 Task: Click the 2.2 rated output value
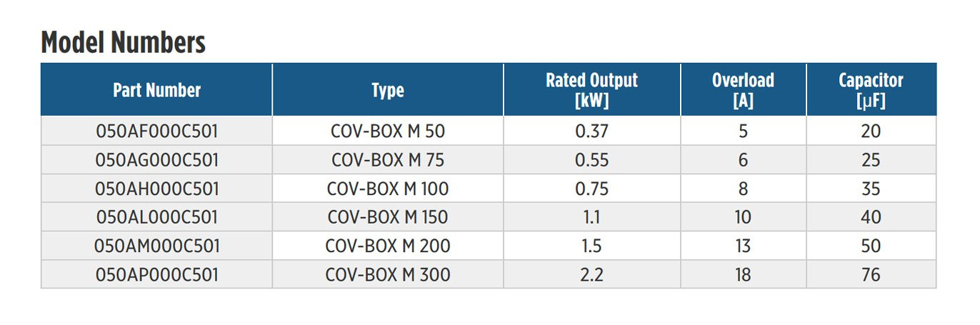point(591,274)
